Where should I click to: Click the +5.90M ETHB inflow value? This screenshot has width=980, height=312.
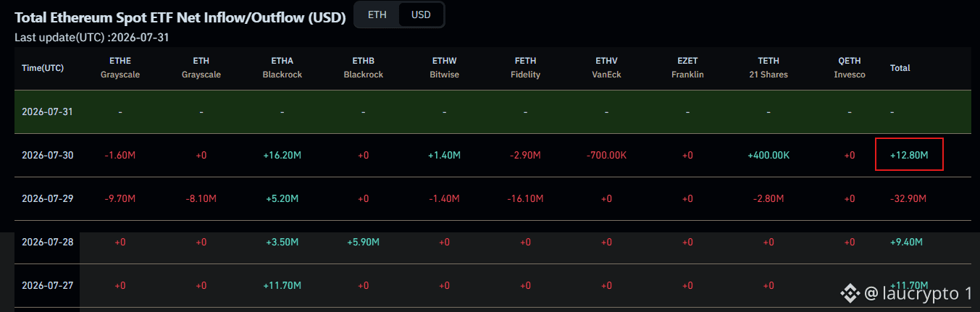(364, 242)
